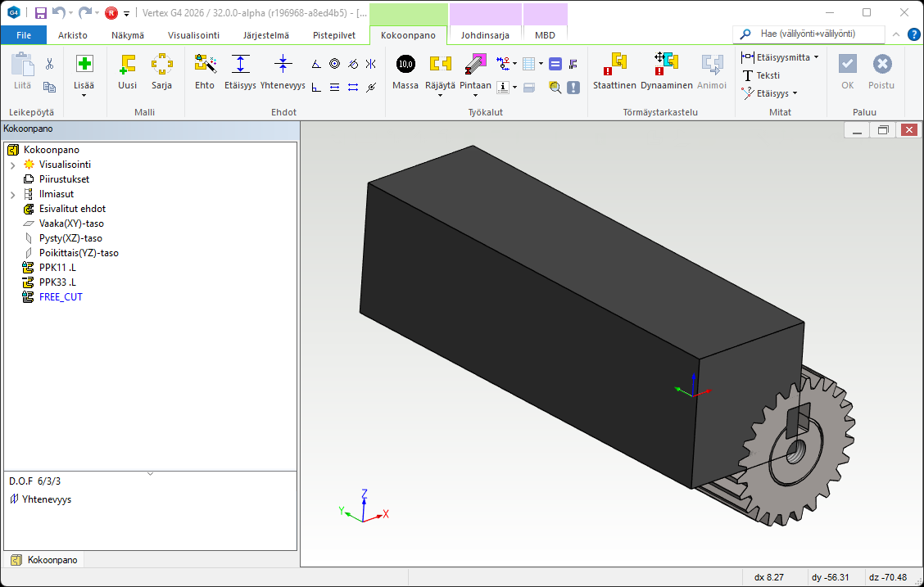Click the concentric constraint icon

334,64
